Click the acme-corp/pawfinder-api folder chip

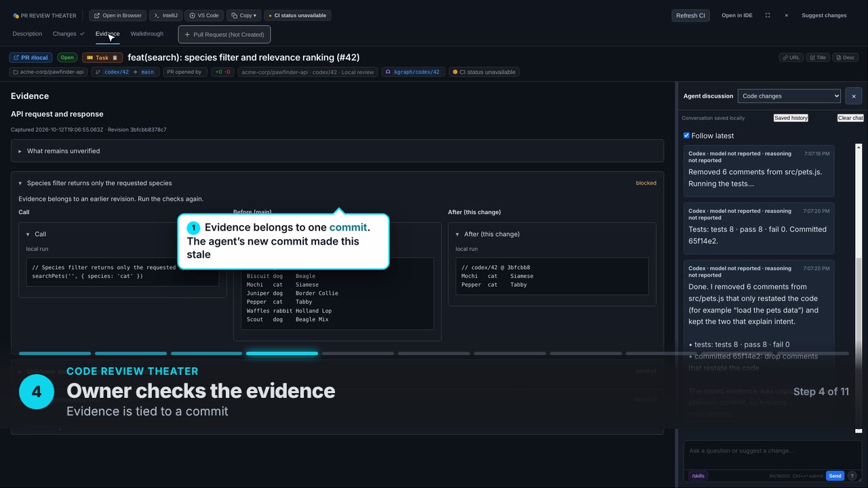point(49,72)
